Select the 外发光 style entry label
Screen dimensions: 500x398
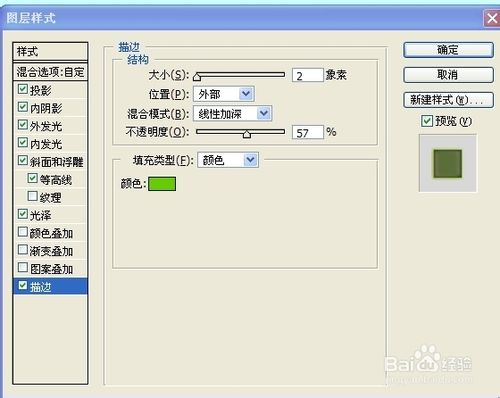[46, 126]
